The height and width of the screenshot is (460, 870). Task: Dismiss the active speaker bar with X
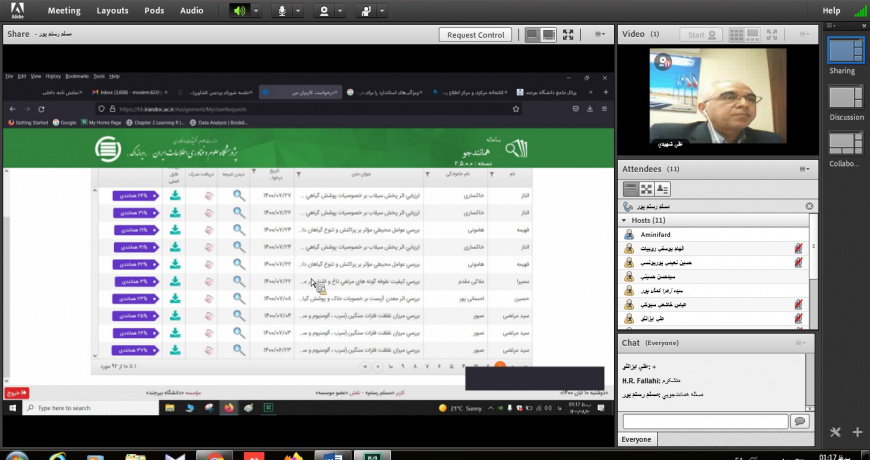(809, 206)
